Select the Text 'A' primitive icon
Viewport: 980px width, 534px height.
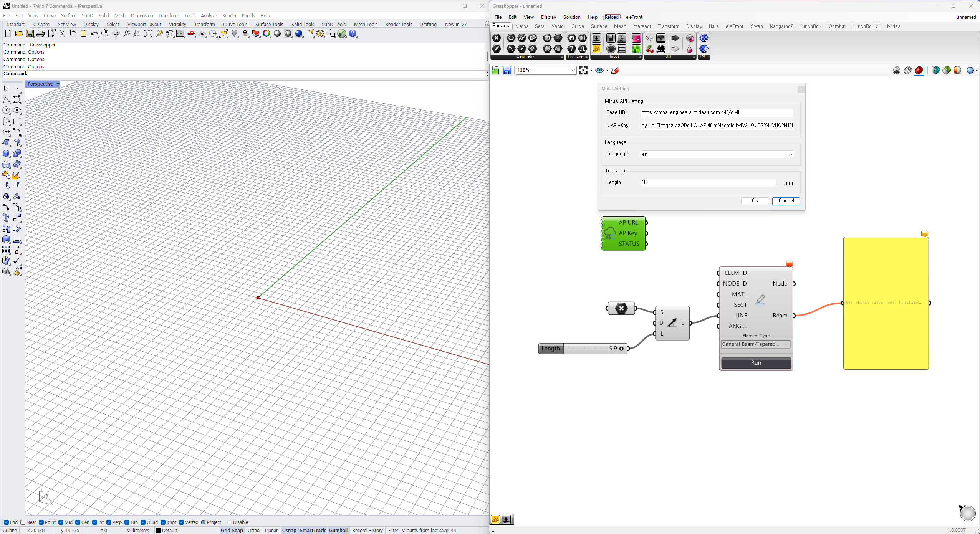pos(583,49)
